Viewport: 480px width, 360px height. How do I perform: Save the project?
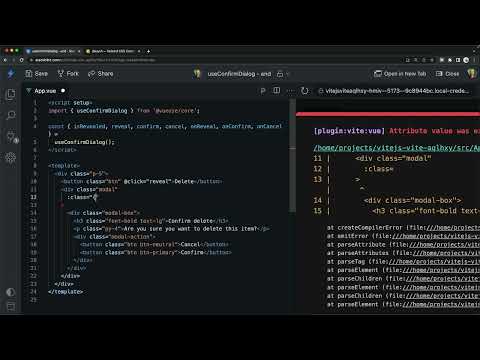click(x=37, y=74)
